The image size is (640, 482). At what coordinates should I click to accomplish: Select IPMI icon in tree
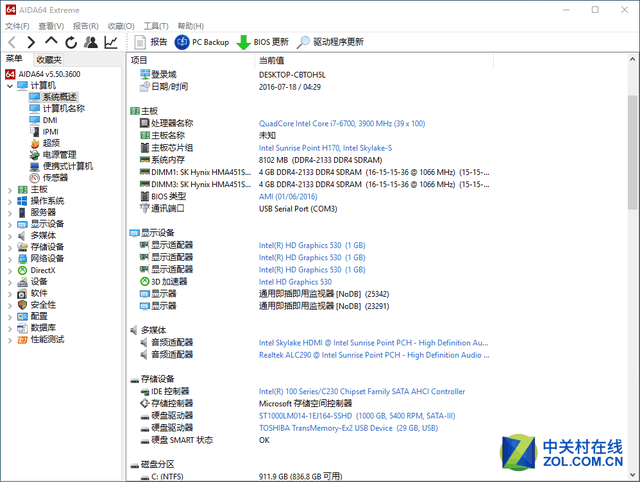pos(35,131)
